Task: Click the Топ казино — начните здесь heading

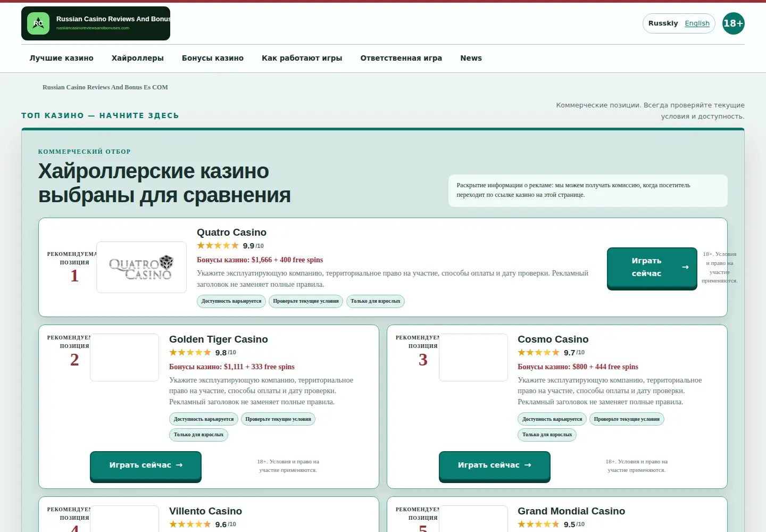Action: point(100,115)
